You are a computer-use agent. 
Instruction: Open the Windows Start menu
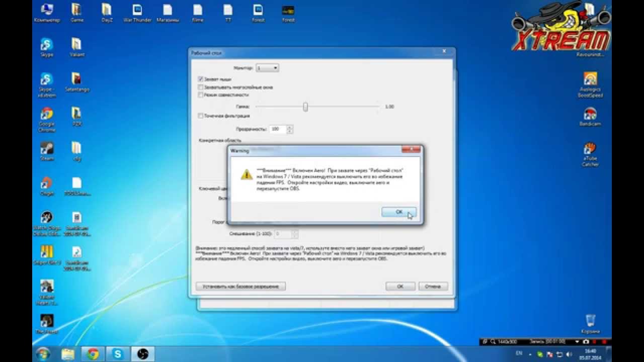43,354
